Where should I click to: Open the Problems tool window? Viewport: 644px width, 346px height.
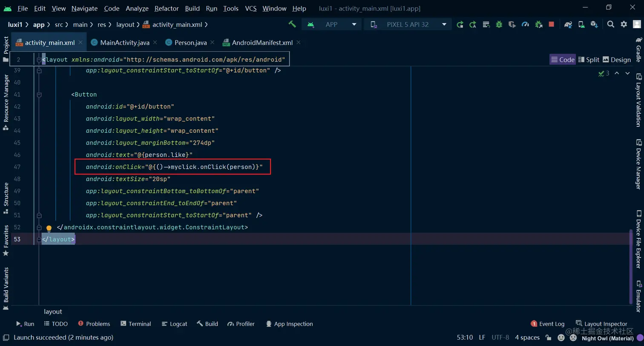(94, 324)
